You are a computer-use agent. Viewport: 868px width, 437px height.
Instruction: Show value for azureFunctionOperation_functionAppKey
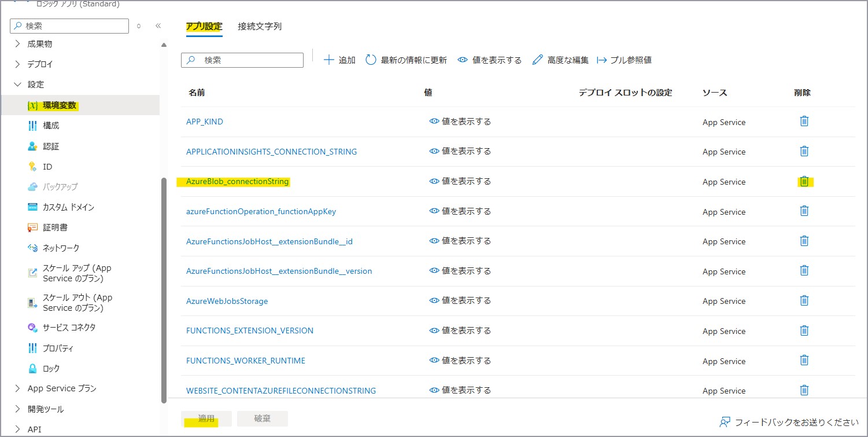460,211
